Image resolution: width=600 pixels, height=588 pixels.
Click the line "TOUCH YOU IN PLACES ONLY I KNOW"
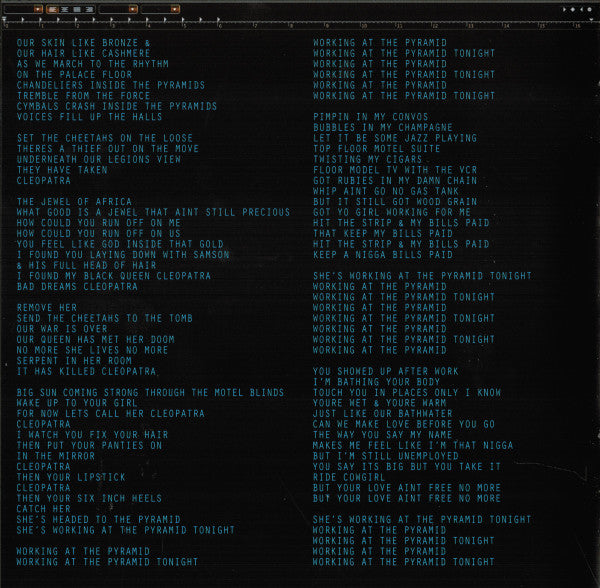pyautogui.click(x=407, y=392)
